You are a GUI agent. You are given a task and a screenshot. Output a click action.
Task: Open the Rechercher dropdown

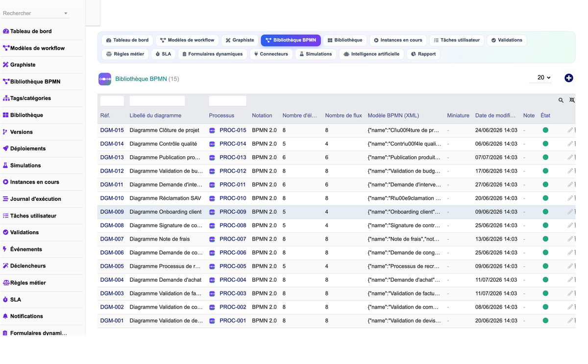pyautogui.click(x=36, y=13)
